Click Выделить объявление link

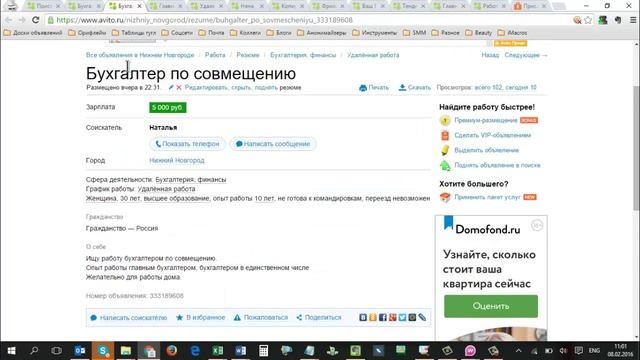(x=487, y=150)
